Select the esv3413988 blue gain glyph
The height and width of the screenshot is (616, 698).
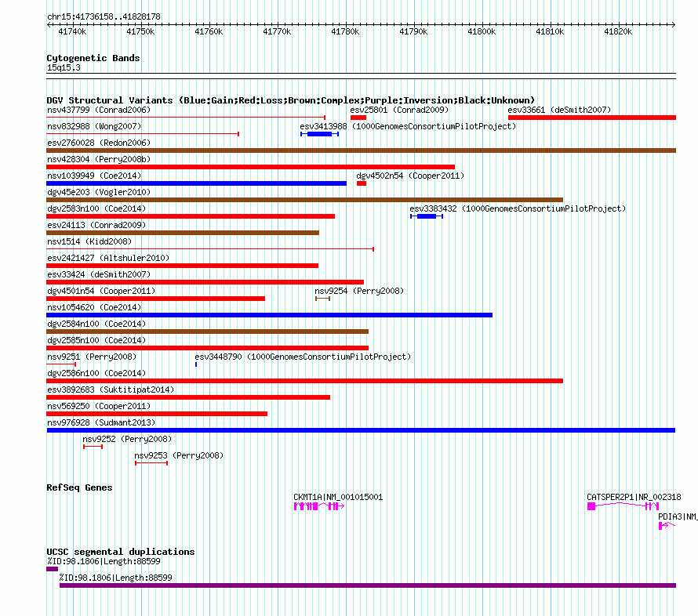320,134
